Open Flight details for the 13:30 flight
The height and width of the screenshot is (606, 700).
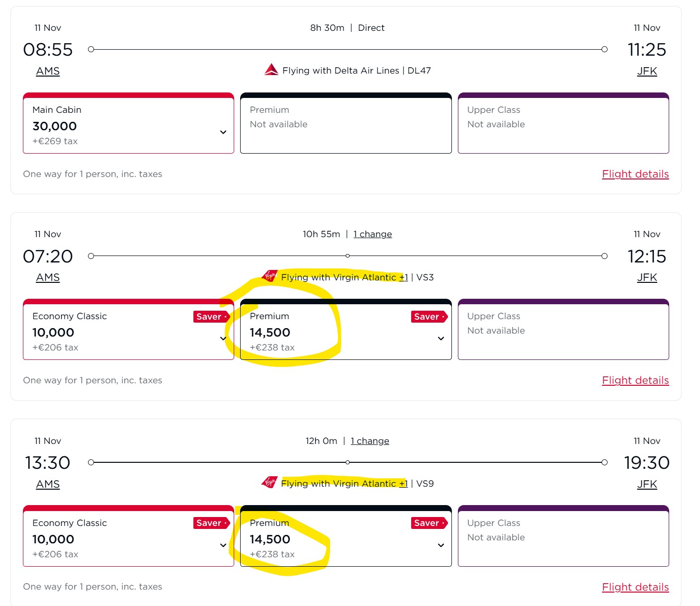coord(635,587)
